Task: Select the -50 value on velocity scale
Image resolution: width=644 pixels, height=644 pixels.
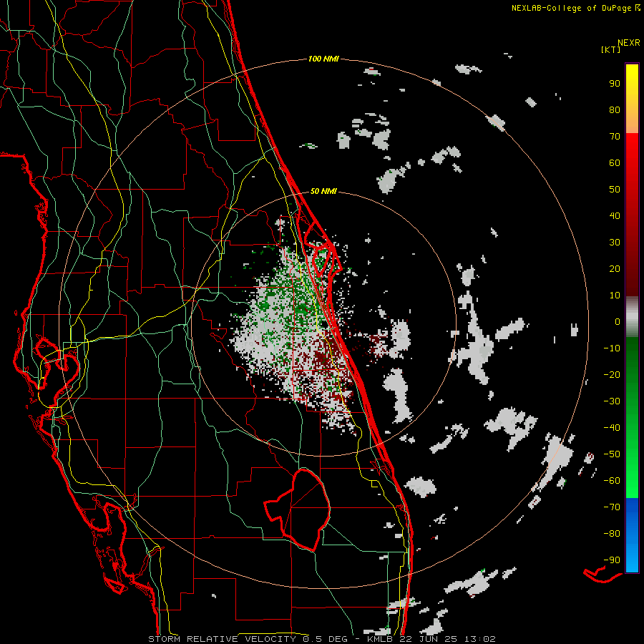Action: pos(612,454)
